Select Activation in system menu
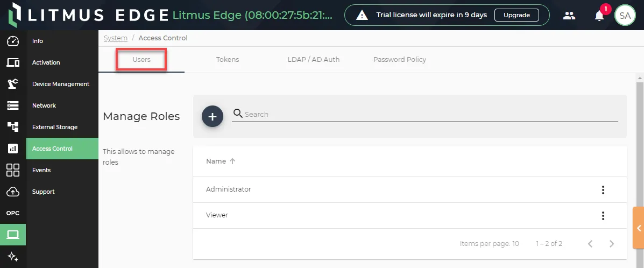This screenshot has height=268, width=644. tap(62, 62)
